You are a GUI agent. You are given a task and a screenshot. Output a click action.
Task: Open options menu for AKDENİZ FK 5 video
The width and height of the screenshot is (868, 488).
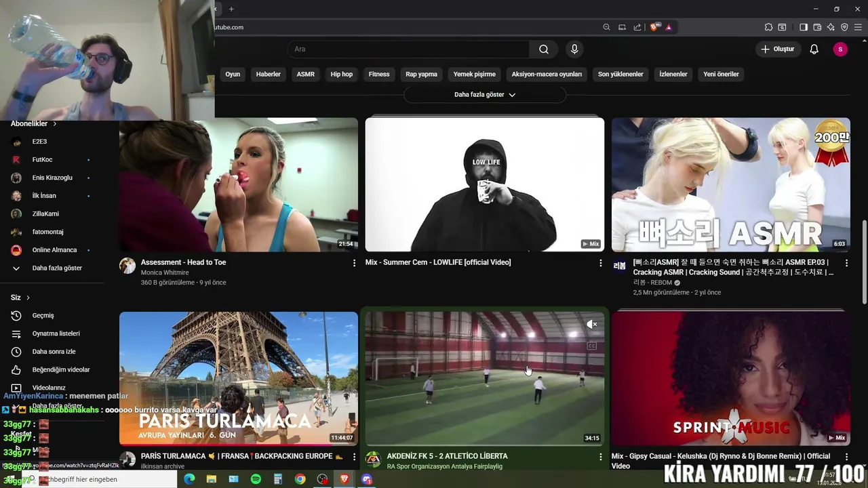600,457
